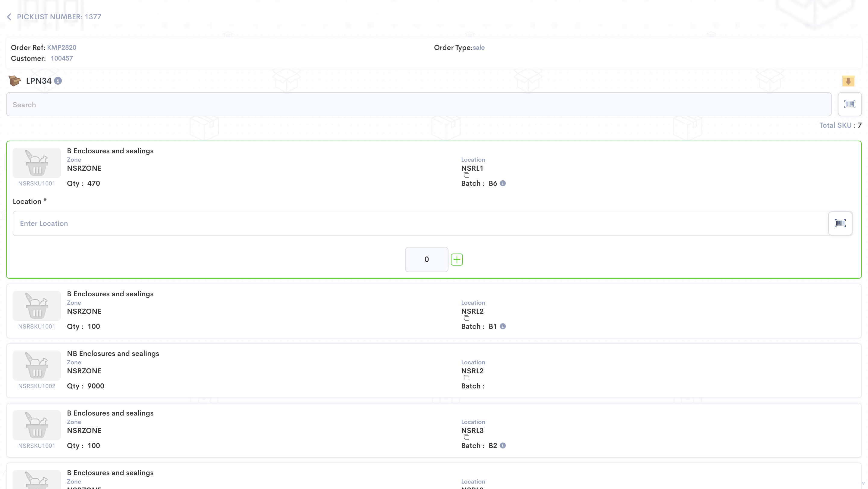Click the LPN34 cardboard box icon
Image resolution: width=868 pixels, height=489 pixels.
pyautogui.click(x=14, y=81)
